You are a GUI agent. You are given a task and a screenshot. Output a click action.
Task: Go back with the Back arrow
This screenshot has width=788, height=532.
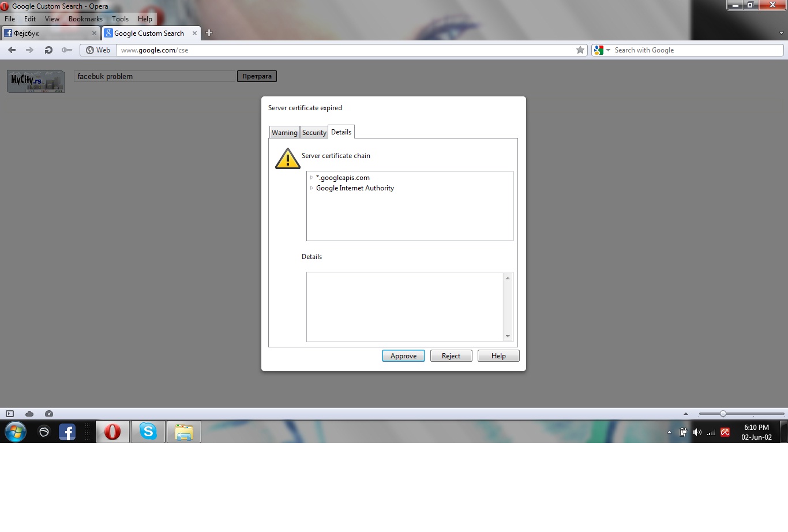pyautogui.click(x=12, y=50)
